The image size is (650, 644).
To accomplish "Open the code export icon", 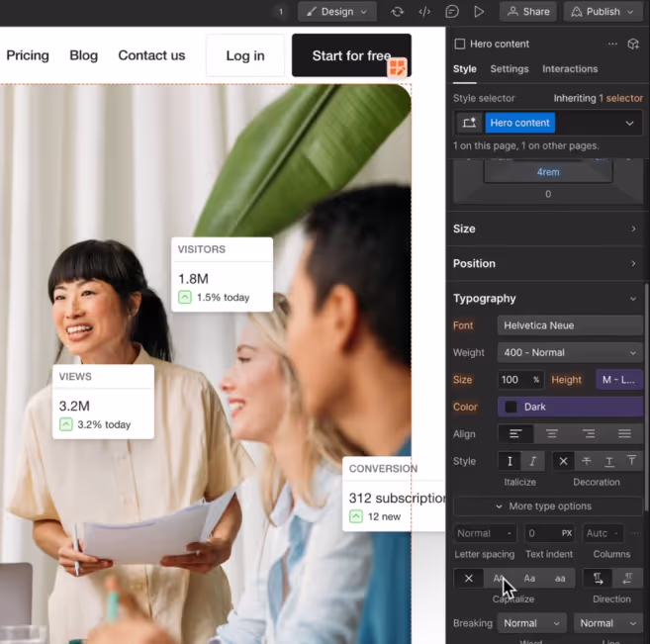I will click(x=424, y=12).
